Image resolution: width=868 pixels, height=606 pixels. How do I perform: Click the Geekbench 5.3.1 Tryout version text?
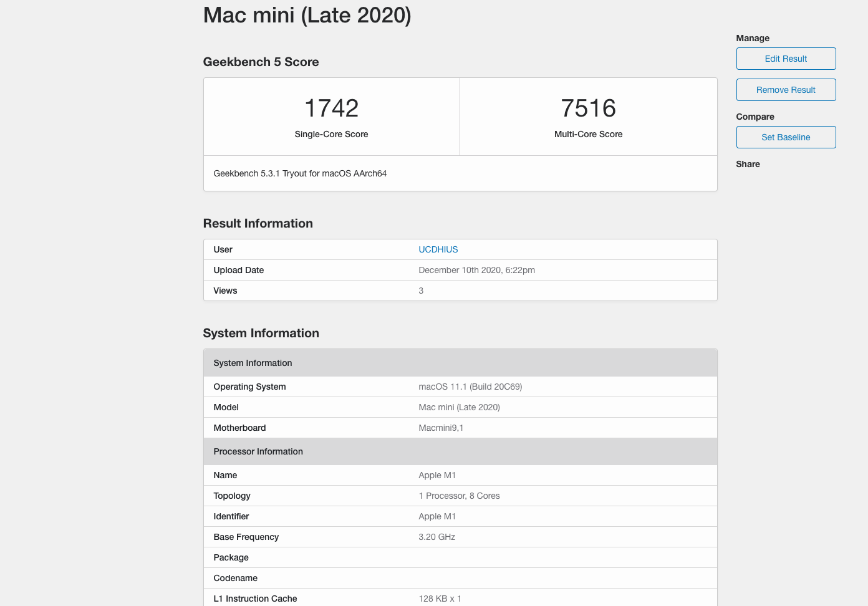(x=300, y=173)
